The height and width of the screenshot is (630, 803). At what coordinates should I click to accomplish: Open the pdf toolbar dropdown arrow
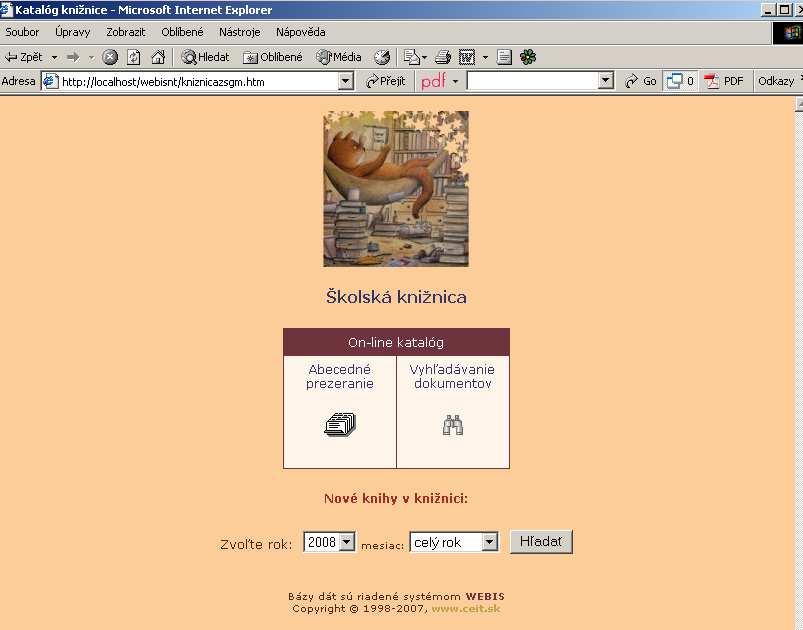pyautogui.click(x=455, y=81)
